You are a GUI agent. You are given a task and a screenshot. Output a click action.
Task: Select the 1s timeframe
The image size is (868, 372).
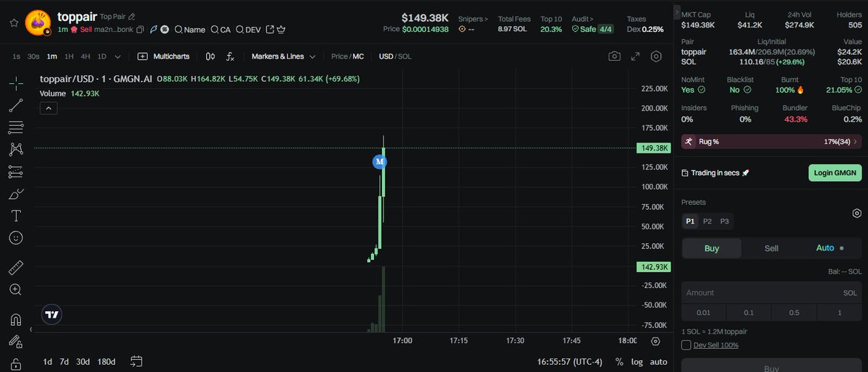[16, 56]
